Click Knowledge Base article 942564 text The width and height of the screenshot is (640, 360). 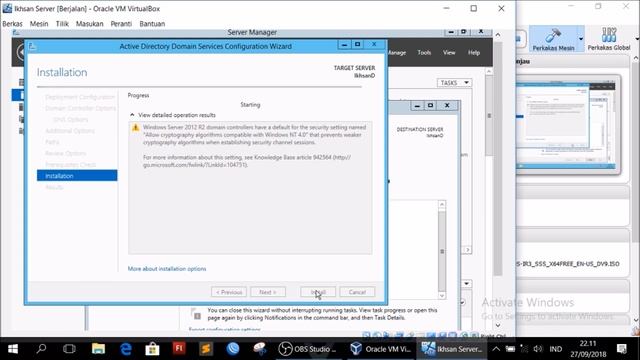click(293, 157)
